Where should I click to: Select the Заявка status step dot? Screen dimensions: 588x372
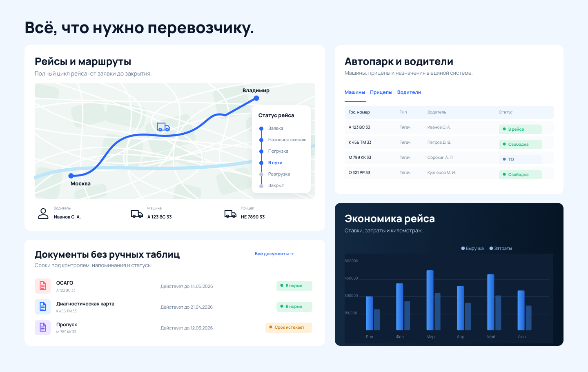(261, 129)
